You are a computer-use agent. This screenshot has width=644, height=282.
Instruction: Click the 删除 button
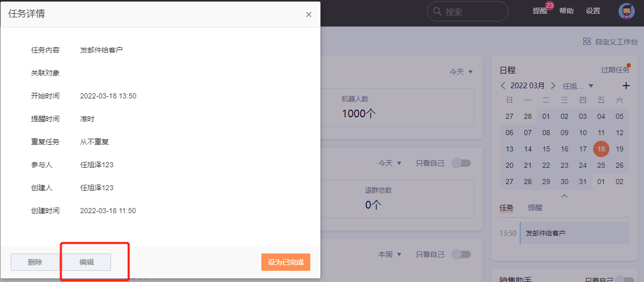click(x=35, y=262)
